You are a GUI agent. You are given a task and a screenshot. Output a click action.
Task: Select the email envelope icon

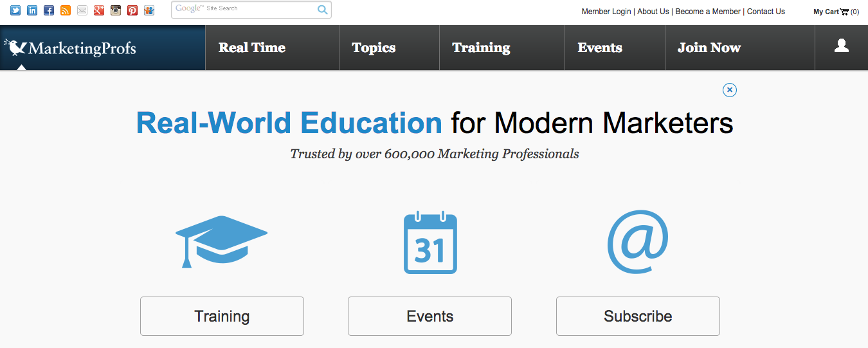point(82,10)
